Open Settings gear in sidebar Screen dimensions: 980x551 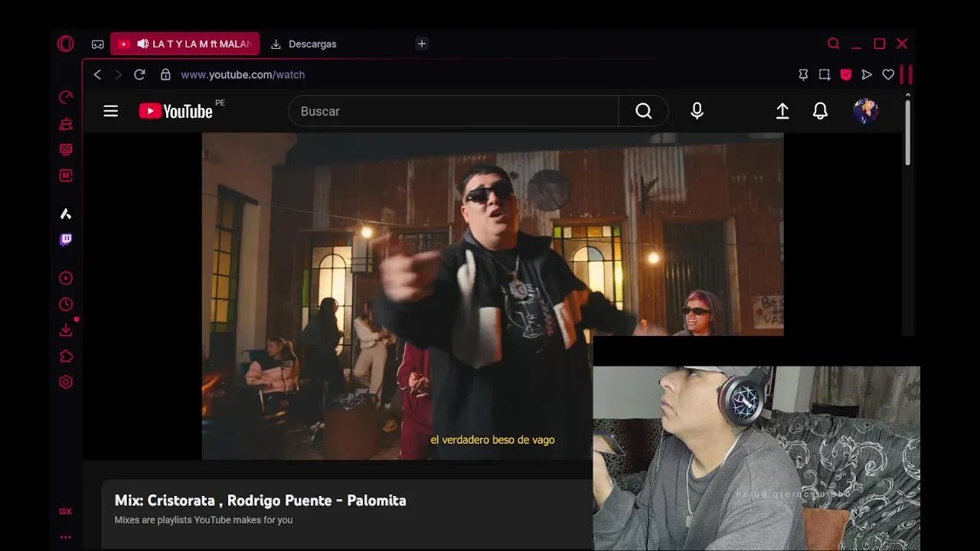66,382
